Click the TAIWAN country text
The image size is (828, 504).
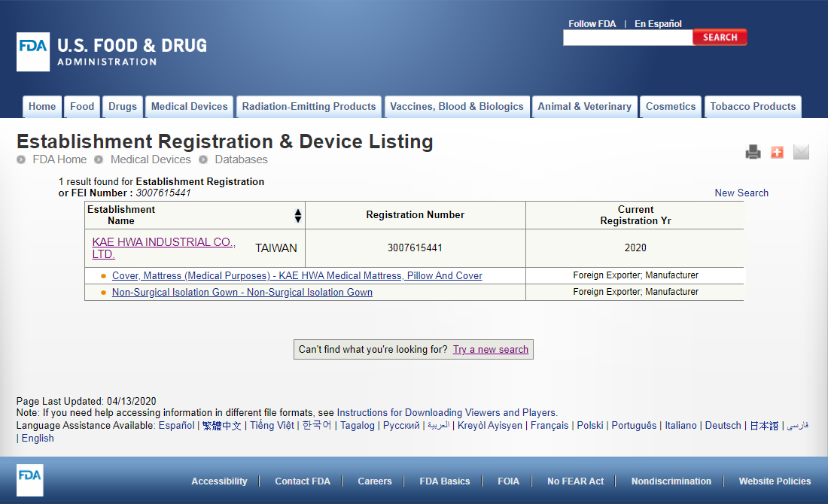(276, 248)
